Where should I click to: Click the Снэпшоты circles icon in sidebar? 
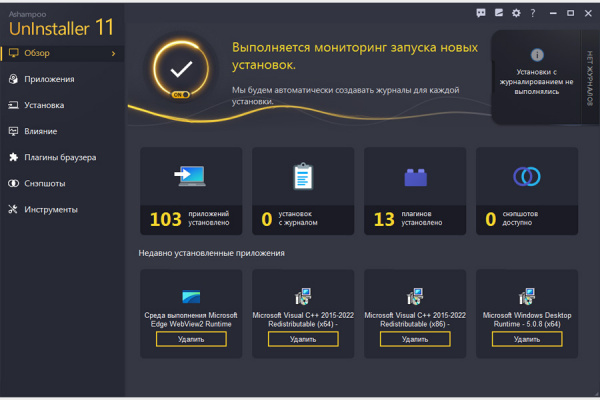pos(13,183)
